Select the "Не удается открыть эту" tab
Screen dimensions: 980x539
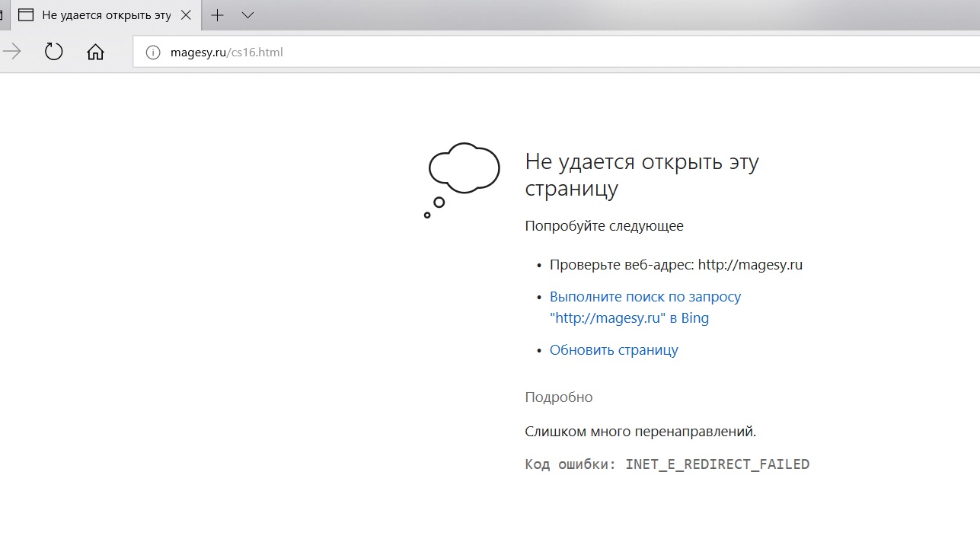(105, 15)
